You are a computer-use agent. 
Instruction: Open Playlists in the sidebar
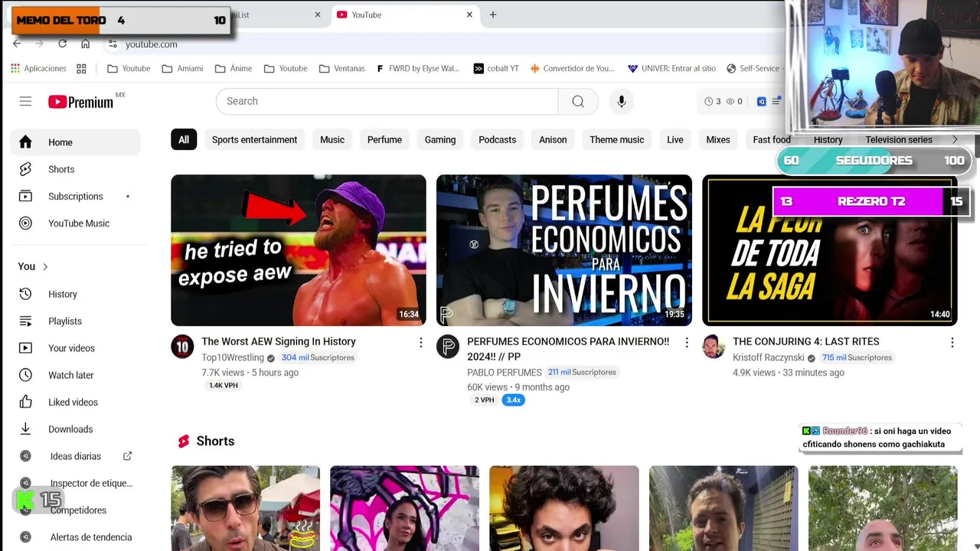coord(75,321)
